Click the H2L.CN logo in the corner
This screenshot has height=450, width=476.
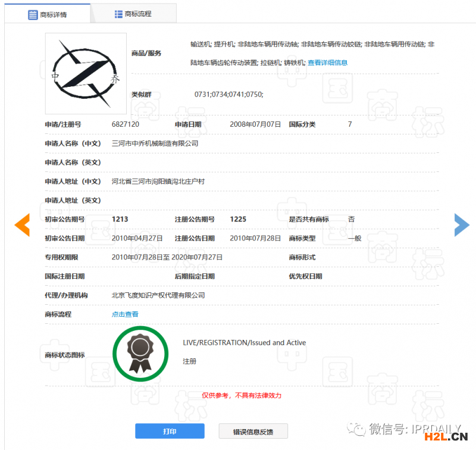tap(443, 438)
